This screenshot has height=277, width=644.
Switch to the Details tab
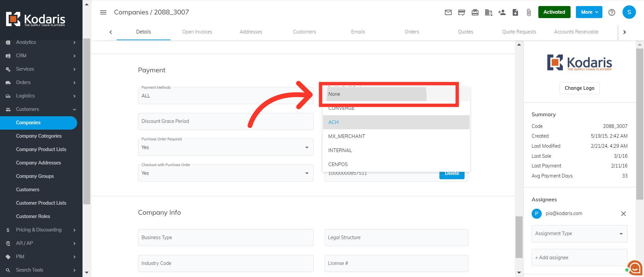click(x=144, y=32)
